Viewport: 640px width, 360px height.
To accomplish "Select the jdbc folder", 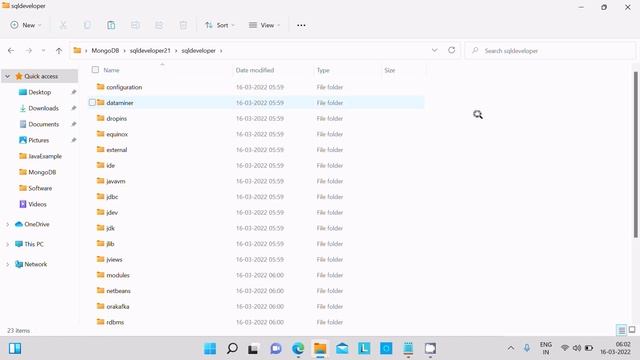I will point(112,197).
